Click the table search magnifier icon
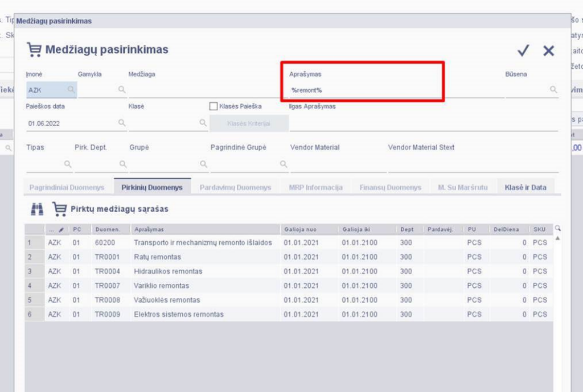 click(558, 229)
